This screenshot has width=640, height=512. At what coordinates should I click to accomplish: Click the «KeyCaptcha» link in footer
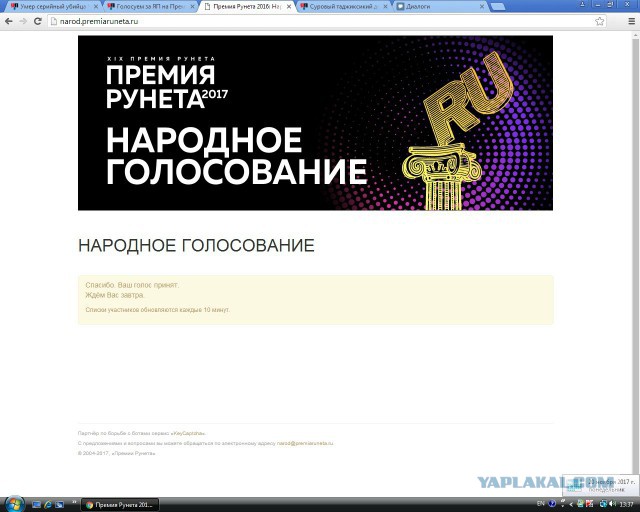(188, 433)
